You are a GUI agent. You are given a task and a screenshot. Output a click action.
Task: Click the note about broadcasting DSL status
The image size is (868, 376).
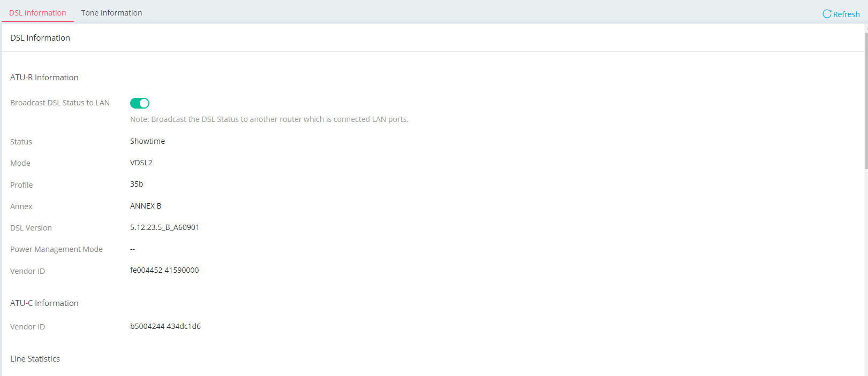coord(269,119)
